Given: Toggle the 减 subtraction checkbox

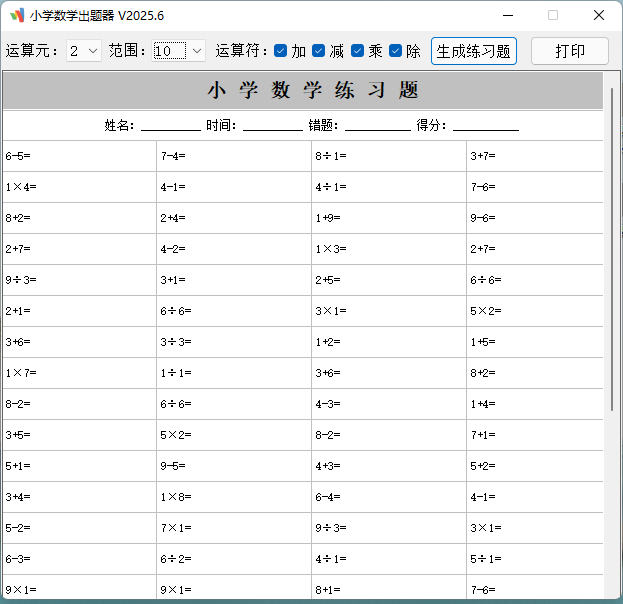Looking at the screenshot, I should click(319, 51).
